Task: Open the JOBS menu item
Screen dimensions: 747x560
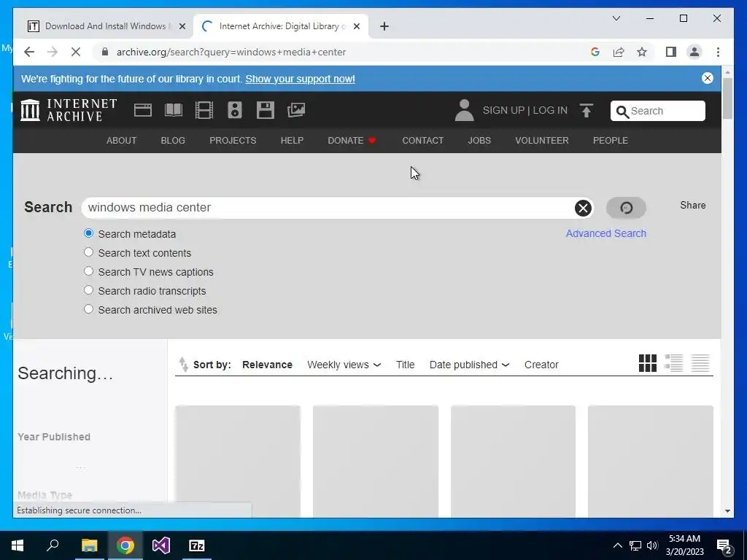Action: click(479, 141)
